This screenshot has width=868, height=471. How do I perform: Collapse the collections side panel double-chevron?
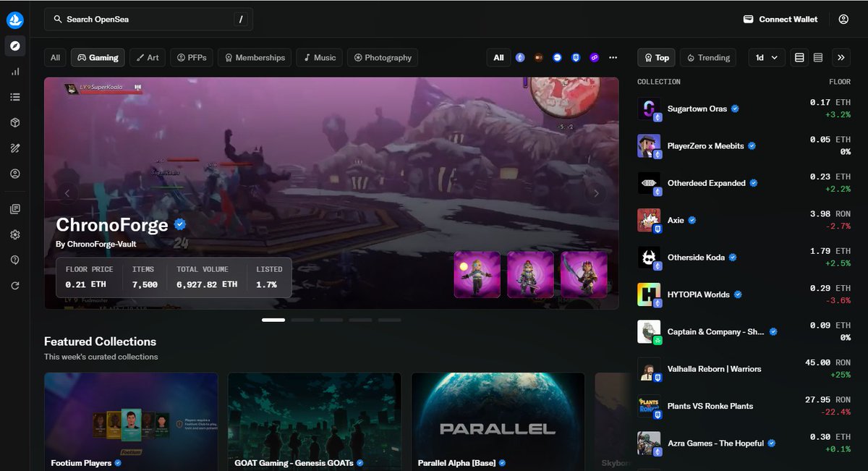(x=841, y=58)
